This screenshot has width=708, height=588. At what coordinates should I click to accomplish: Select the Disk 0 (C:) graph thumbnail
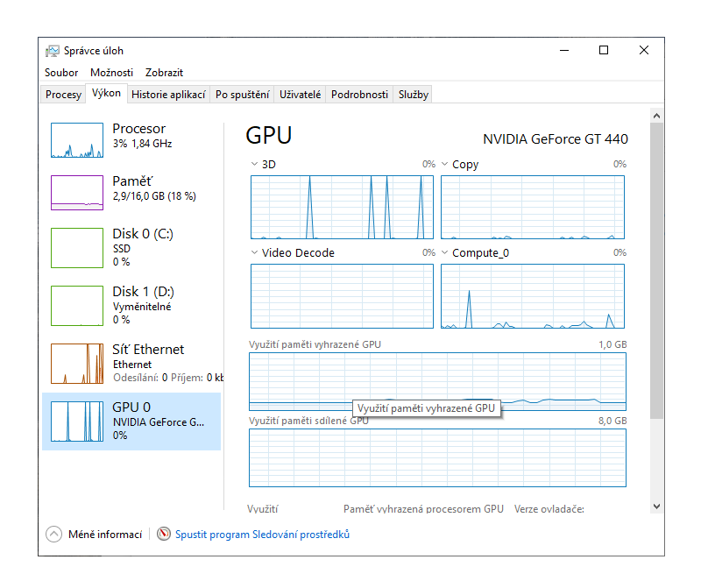click(x=77, y=248)
